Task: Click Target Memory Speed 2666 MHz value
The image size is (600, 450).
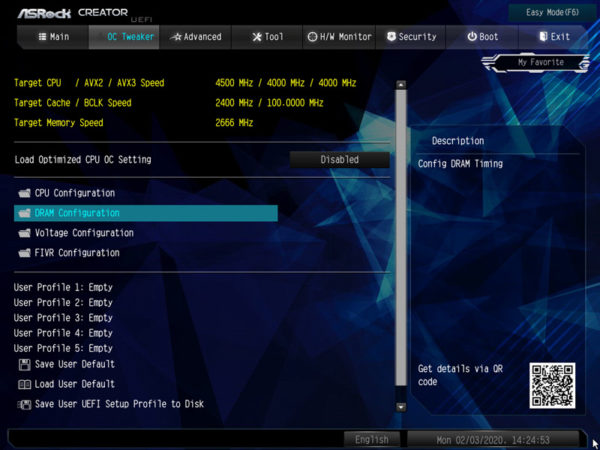Action: [x=234, y=123]
